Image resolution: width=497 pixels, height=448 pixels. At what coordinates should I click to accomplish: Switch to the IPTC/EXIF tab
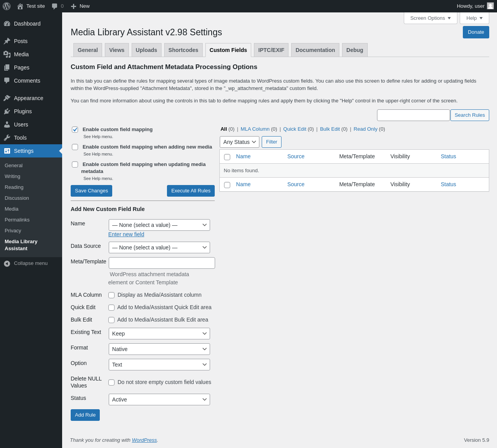(x=271, y=50)
